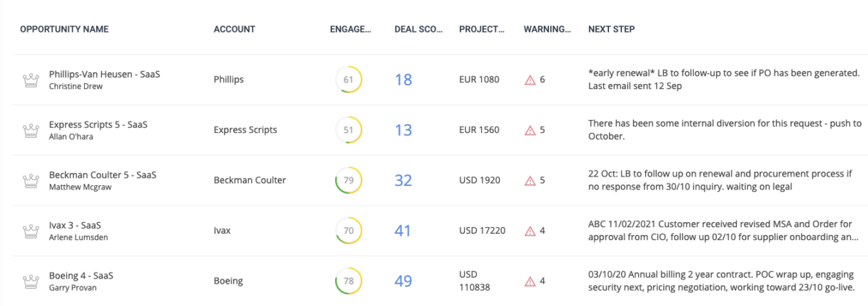Click the crown icon beside Express Scripts 5
Image resolution: width=868 pixels, height=306 pixels.
(30, 130)
